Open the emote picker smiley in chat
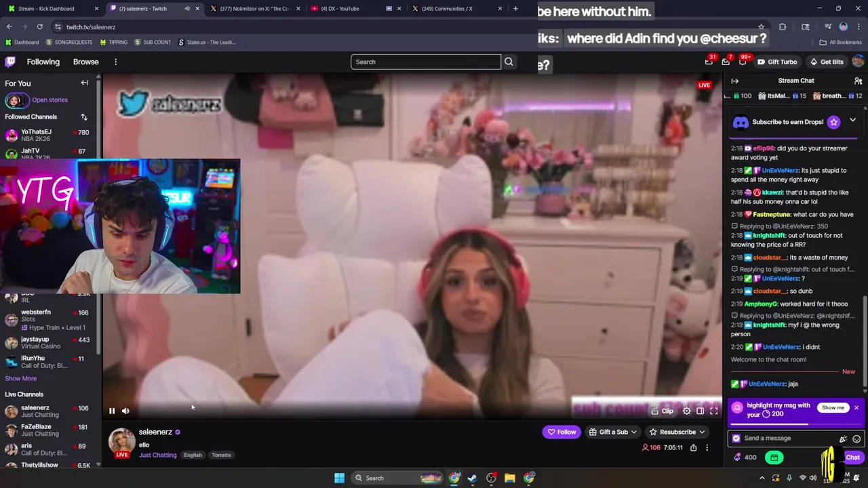Viewport: 868px width, 488px height. click(856, 439)
